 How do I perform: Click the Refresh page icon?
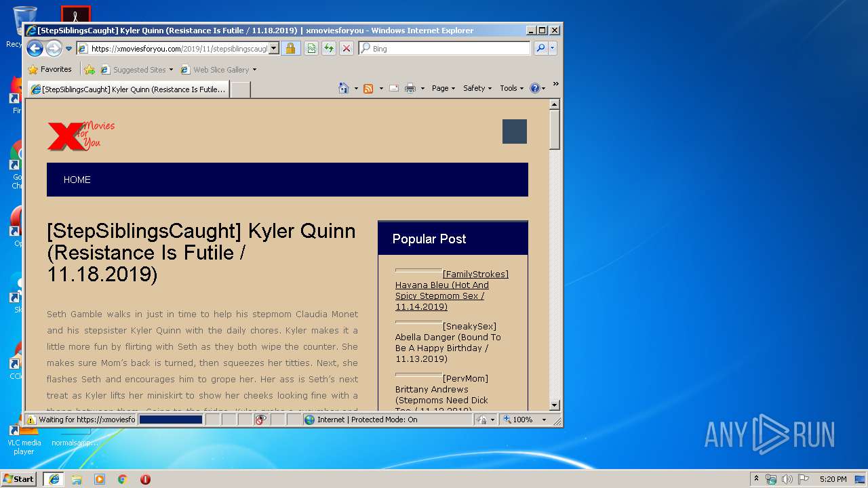(x=329, y=49)
